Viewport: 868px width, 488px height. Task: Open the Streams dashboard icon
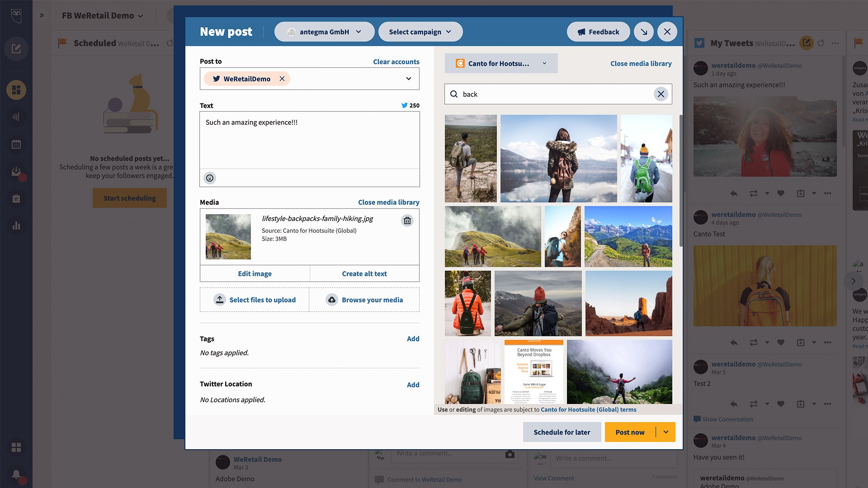[16, 90]
